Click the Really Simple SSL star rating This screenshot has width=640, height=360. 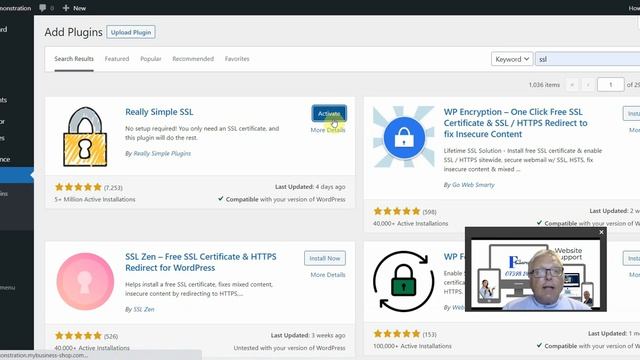point(78,187)
